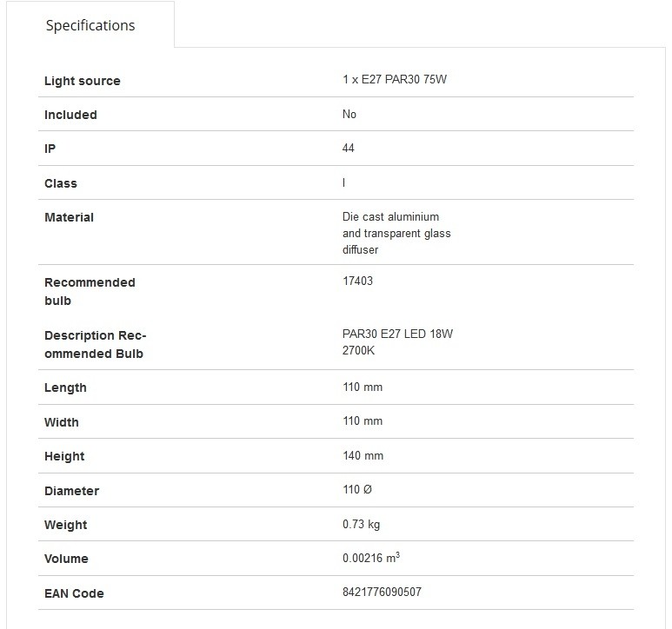Click the Weight value 0.73 kg
The height and width of the screenshot is (629, 672).
click(x=361, y=524)
